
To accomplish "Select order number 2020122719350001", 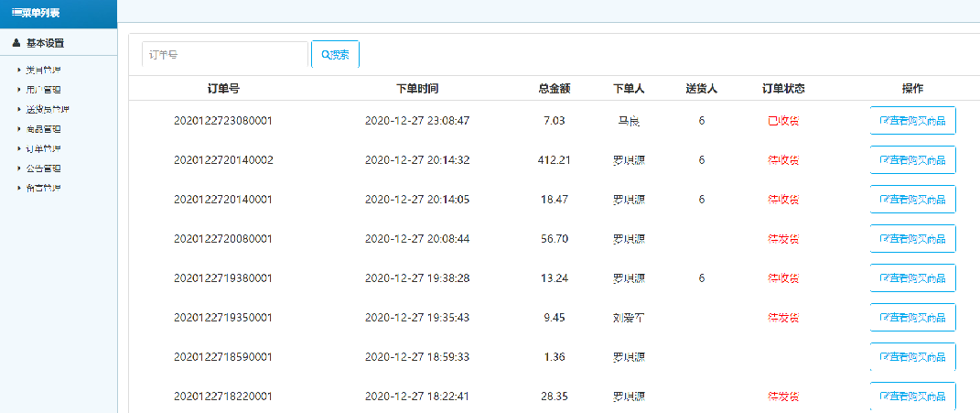I will point(223,318).
